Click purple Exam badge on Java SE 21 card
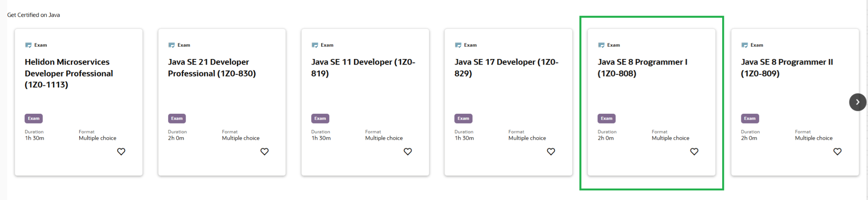868x200 pixels. [177, 118]
